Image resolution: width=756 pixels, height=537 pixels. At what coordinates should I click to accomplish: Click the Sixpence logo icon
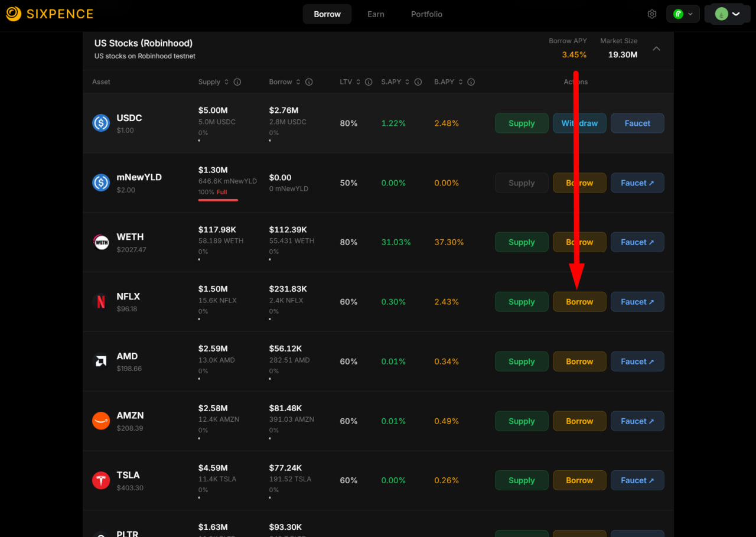click(x=14, y=14)
